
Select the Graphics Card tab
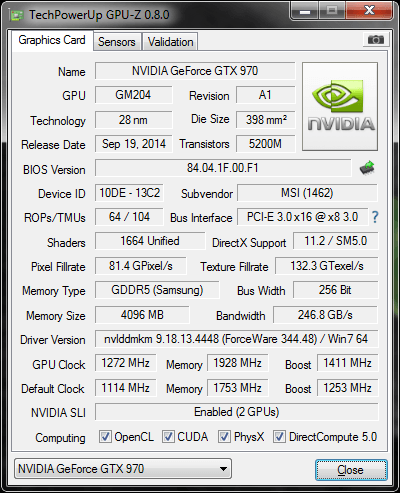click(52, 40)
